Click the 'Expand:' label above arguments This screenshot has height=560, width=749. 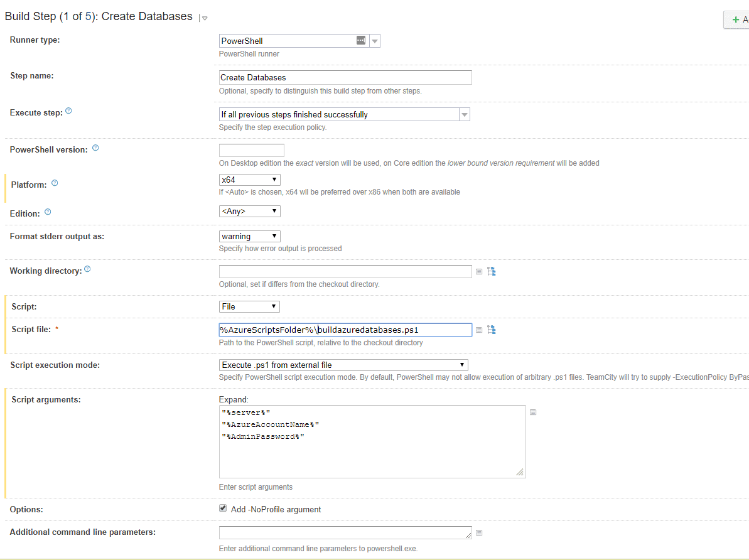[234, 399]
